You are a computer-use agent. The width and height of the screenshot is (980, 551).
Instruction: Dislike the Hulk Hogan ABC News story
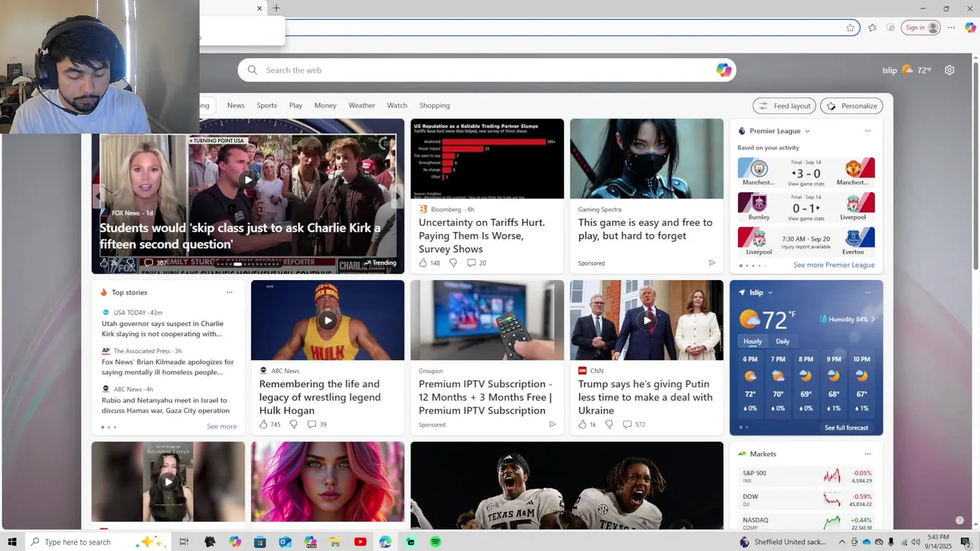(293, 424)
